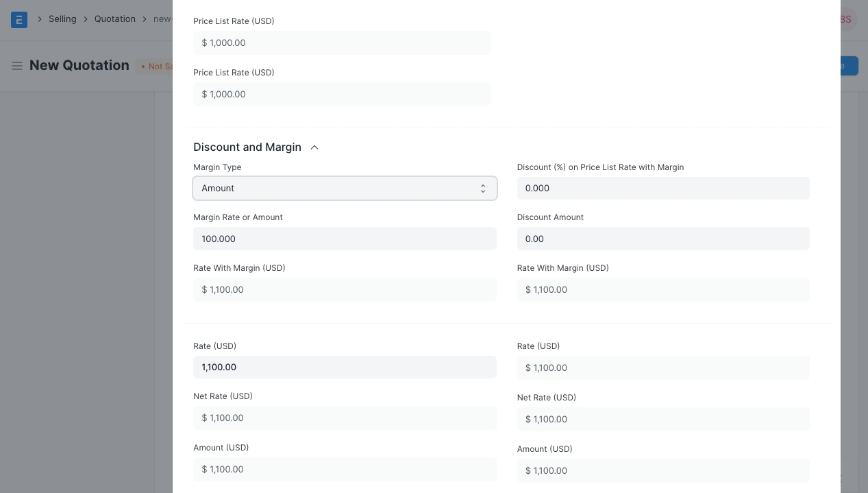This screenshot has width=868, height=493.
Task: Navigate to the Quotation breadcrumb
Action: click(115, 19)
